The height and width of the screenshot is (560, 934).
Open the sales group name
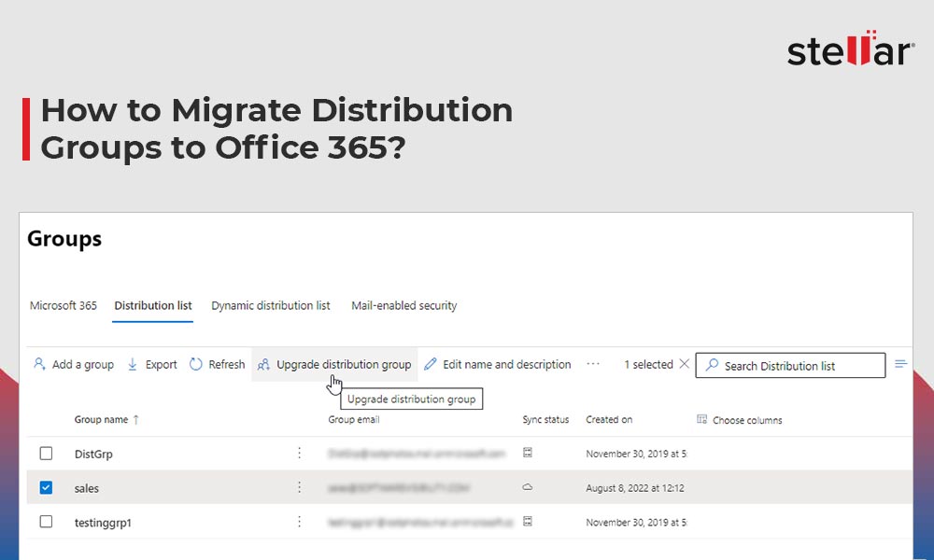[86, 488]
